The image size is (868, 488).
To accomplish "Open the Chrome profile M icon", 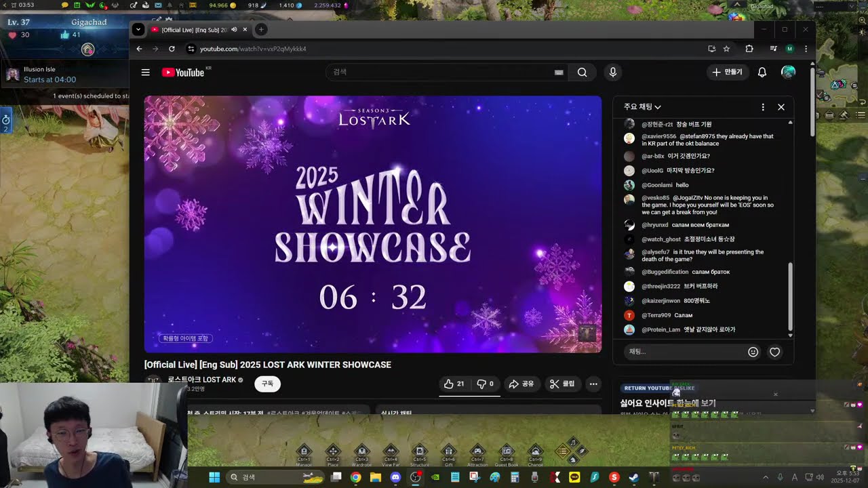I will [x=789, y=49].
